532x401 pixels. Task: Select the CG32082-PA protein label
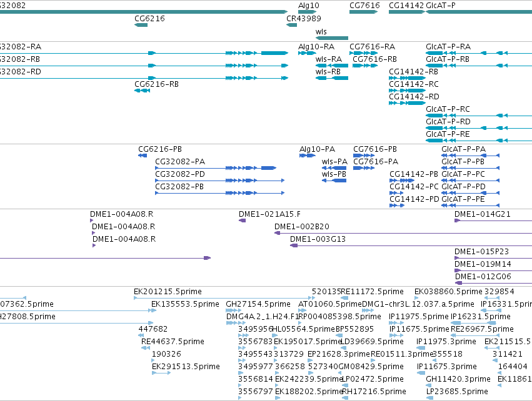point(180,162)
